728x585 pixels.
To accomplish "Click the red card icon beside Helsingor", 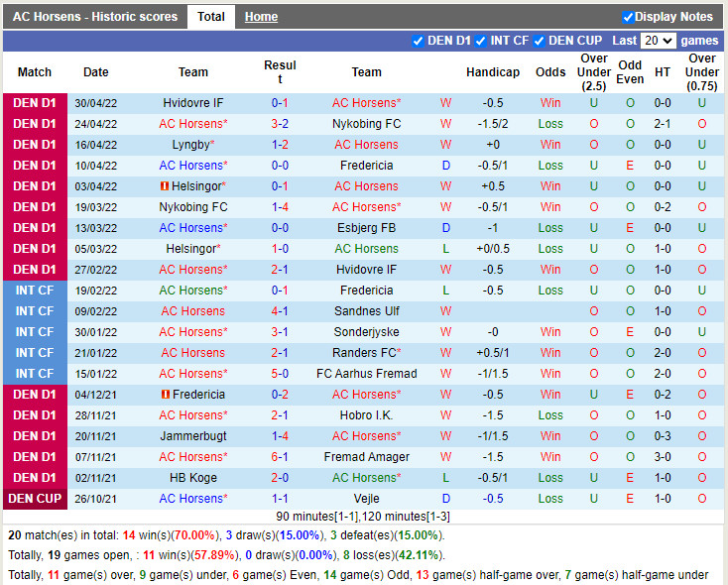I will coord(164,186).
